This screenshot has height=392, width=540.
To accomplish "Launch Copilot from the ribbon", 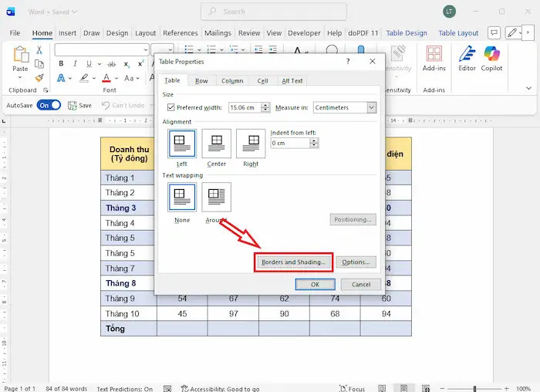I will [x=492, y=56].
